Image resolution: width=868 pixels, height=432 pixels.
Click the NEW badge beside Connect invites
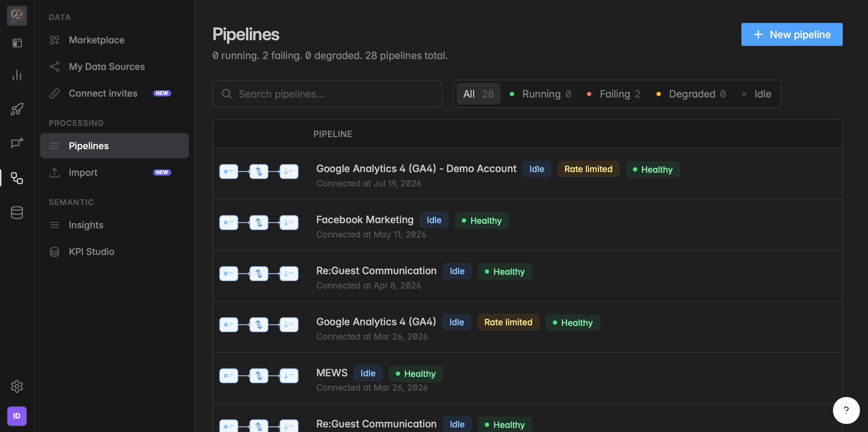pyautogui.click(x=162, y=93)
